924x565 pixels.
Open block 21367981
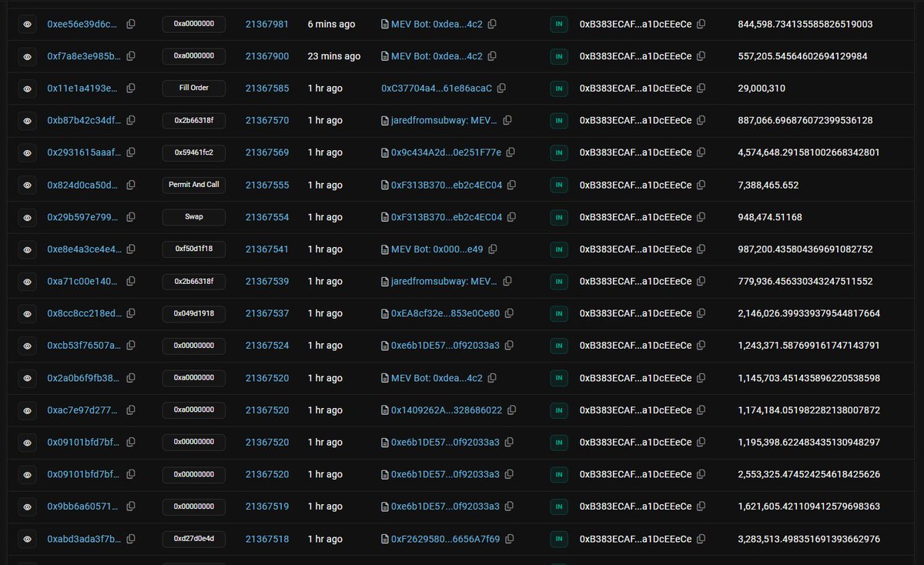[x=267, y=25]
